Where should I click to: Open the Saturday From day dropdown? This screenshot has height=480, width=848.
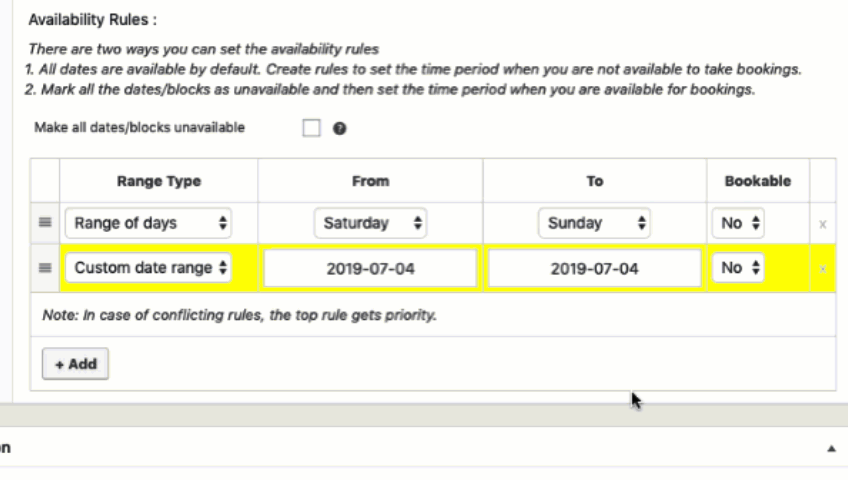370,224
